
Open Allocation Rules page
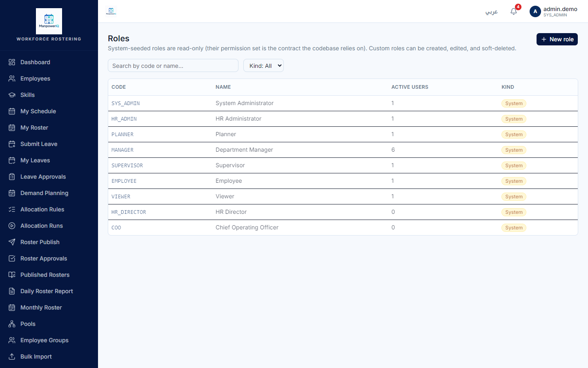point(49,209)
